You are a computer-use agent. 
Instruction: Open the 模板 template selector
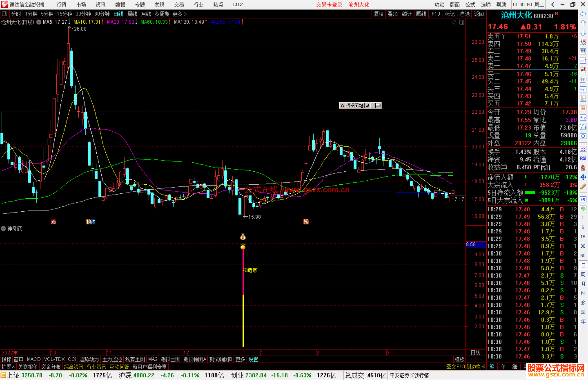[x=460, y=359]
